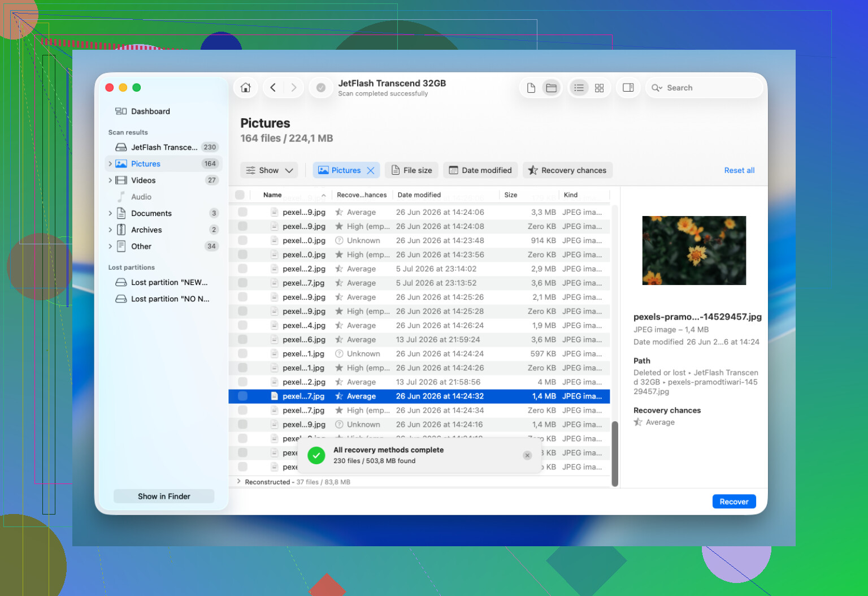Switch to the file view icon
The height and width of the screenshot is (596, 868).
coord(531,88)
